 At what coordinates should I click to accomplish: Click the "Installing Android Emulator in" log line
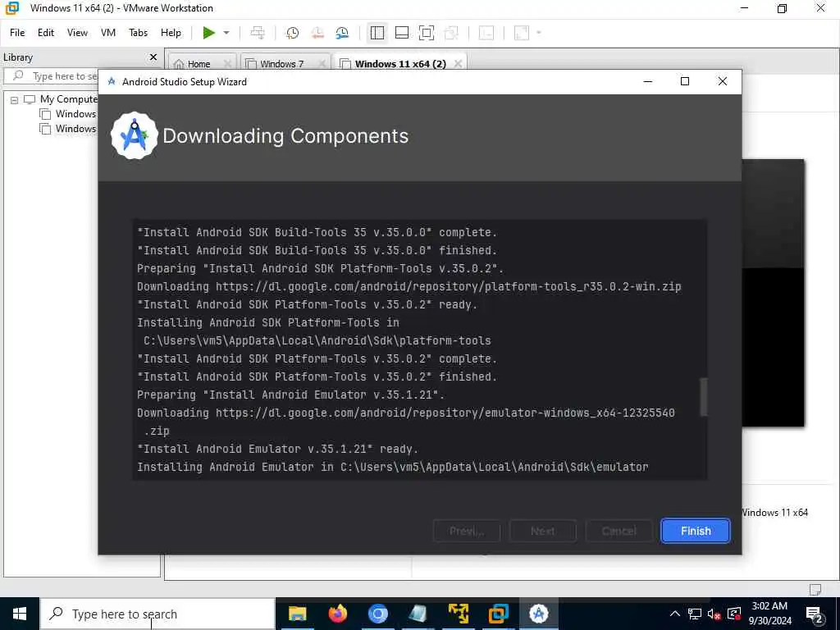click(x=393, y=467)
